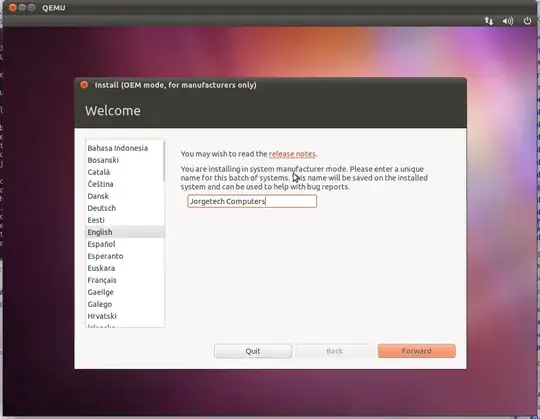540x419 pixels.
Task: Focus the batch name input field
Action: click(x=252, y=201)
